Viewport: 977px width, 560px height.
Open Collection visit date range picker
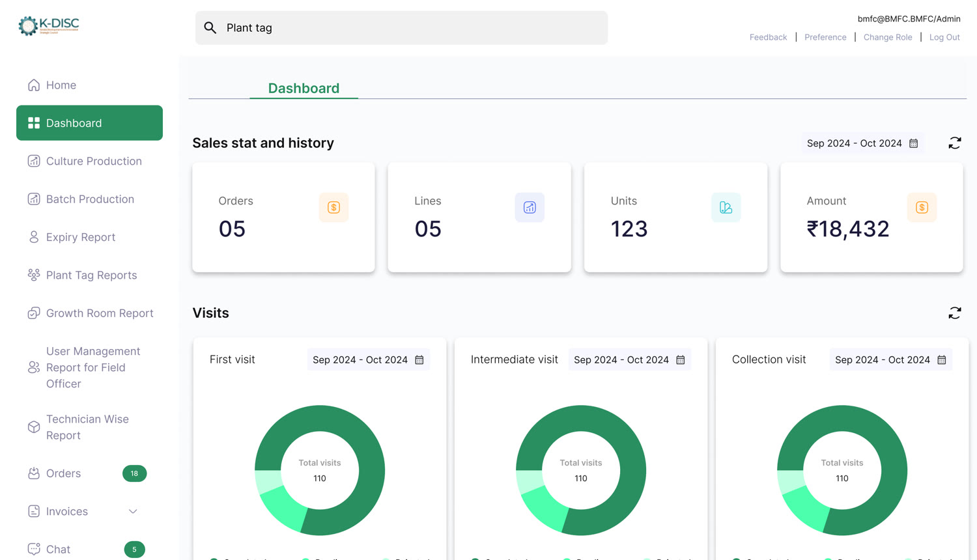[890, 359]
